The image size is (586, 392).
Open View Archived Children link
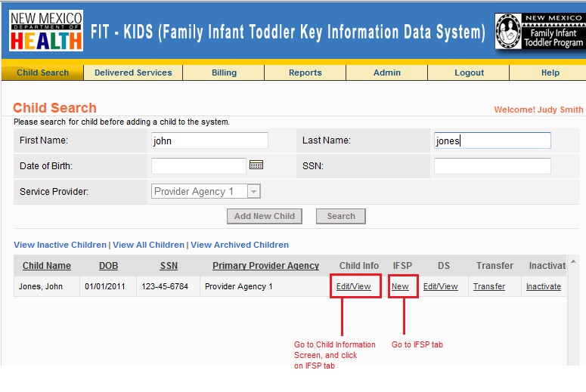[x=240, y=245]
